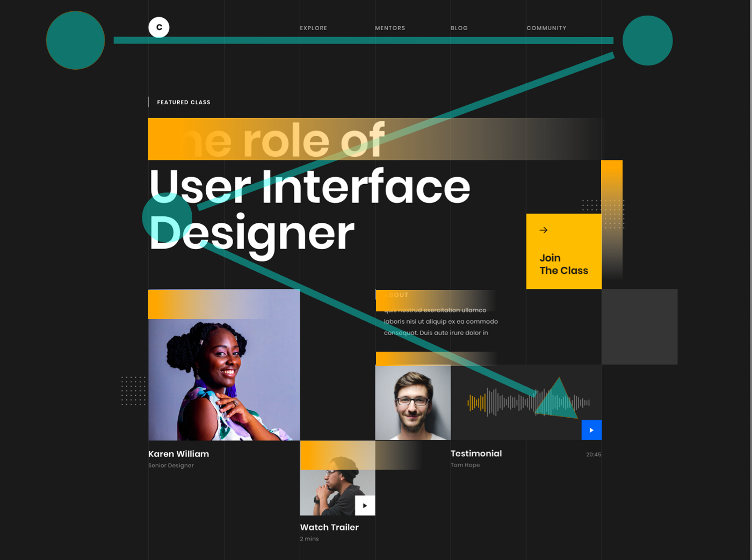Click the Karen William name

coord(178,454)
